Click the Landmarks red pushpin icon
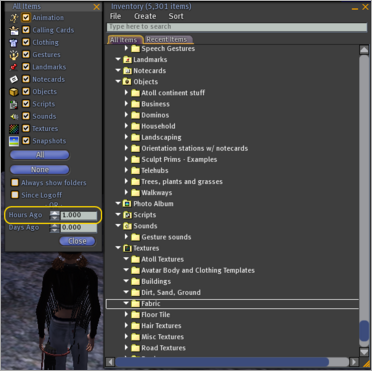The image size is (372, 371). tap(14, 67)
